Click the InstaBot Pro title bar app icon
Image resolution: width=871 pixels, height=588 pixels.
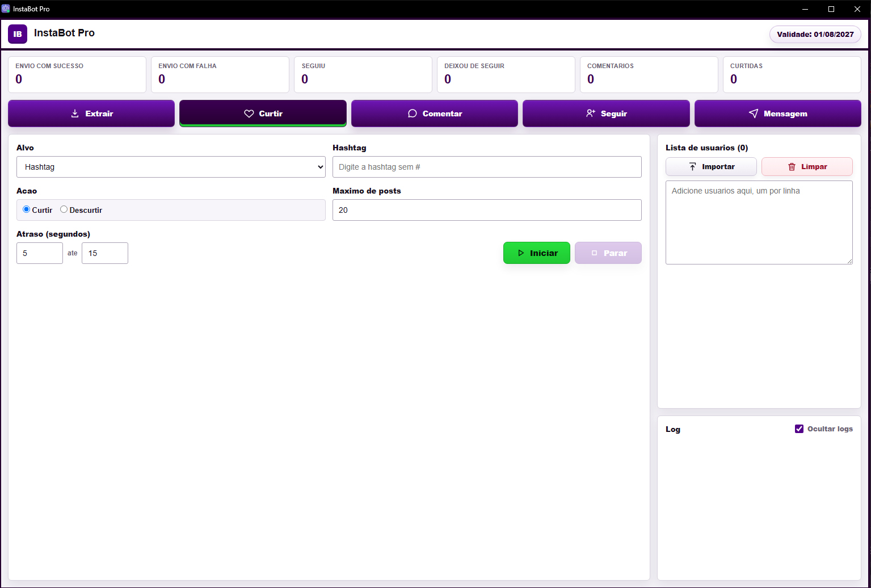tap(6, 9)
